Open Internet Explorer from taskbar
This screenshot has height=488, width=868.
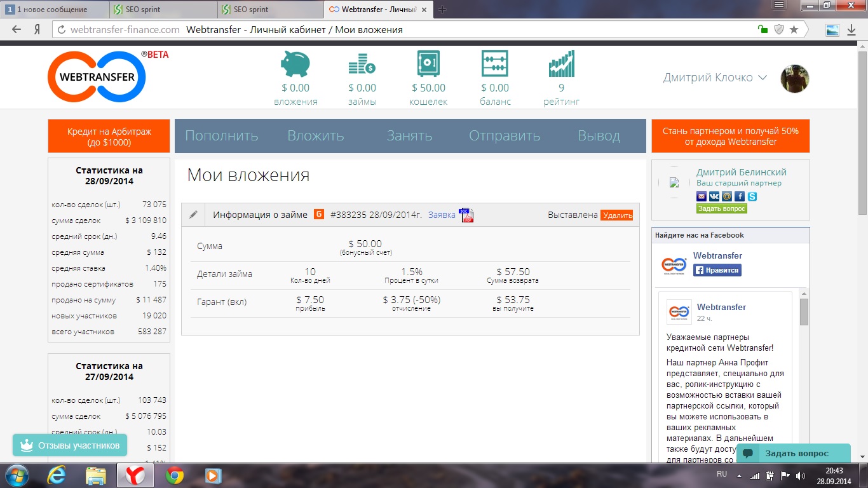(x=58, y=475)
